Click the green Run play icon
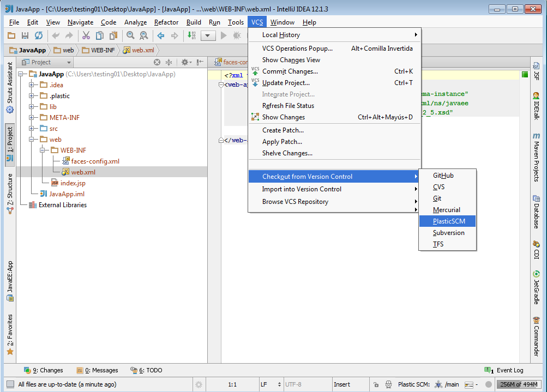The height and width of the screenshot is (392, 547). point(224,35)
